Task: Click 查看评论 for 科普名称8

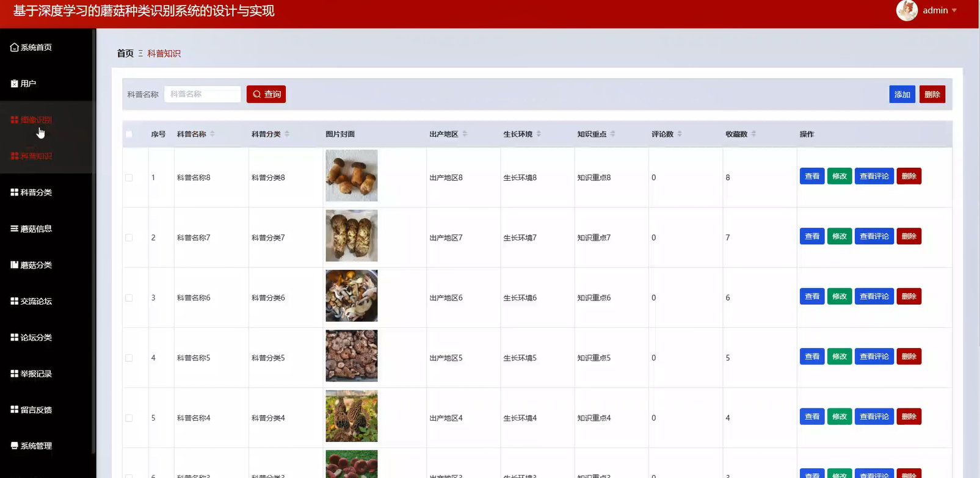Action: pyautogui.click(x=874, y=176)
